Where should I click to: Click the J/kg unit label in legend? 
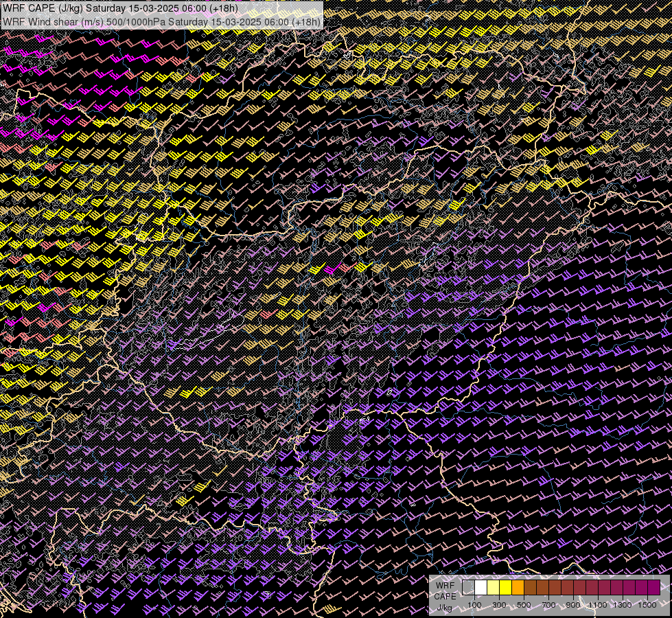coord(445,608)
